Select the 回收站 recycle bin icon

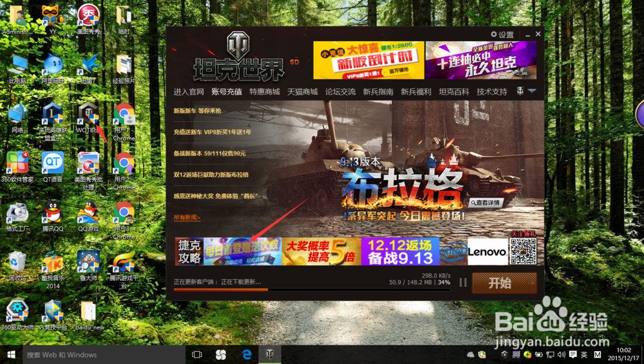click(17, 266)
